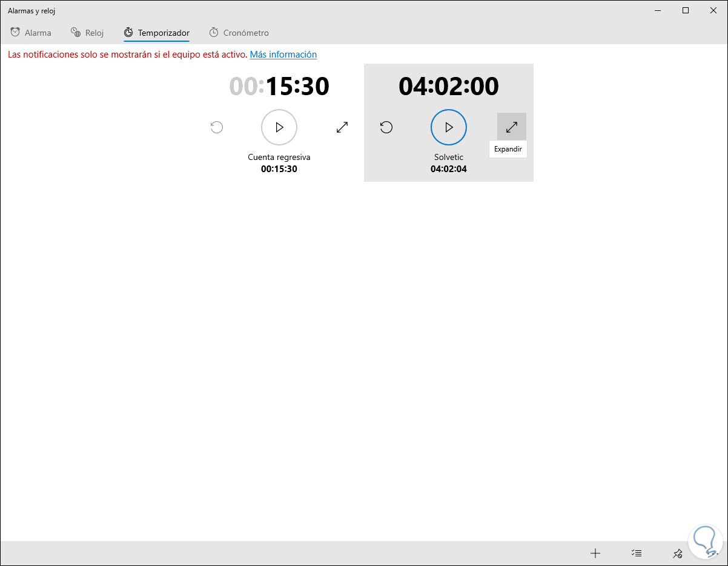Click the Reloj world clock icon
This screenshot has height=566, width=728.
(75, 32)
